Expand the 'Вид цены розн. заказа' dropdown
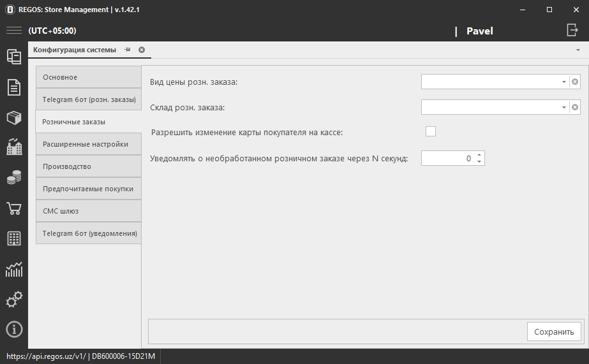Image resolution: width=589 pixels, height=364 pixels. (x=563, y=82)
